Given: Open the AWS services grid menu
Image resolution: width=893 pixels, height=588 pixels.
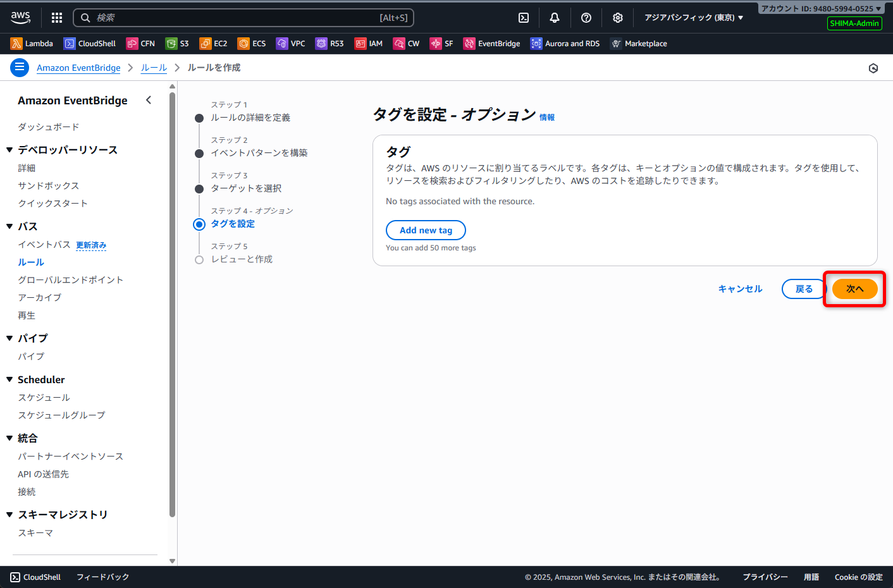Looking at the screenshot, I should pyautogui.click(x=57, y=18).
